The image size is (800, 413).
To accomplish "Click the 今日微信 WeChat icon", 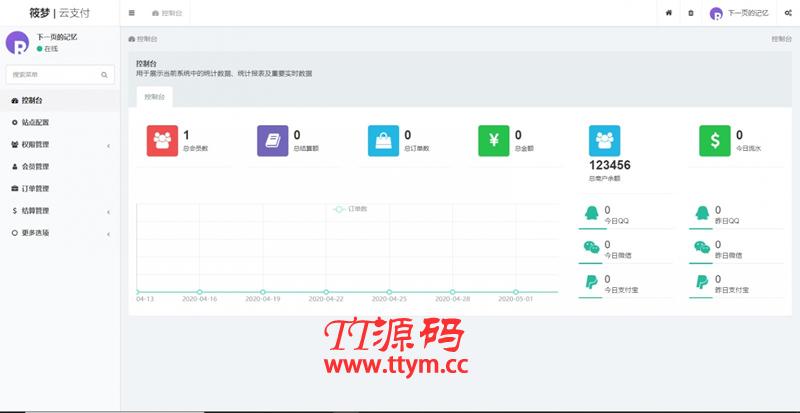I will pyautogui.click(x=591, y=248).
